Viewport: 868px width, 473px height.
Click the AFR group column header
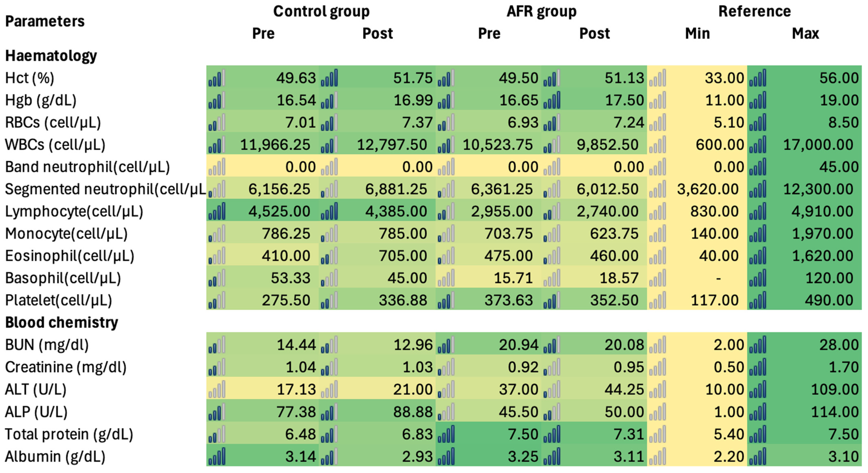pos(542,11)
